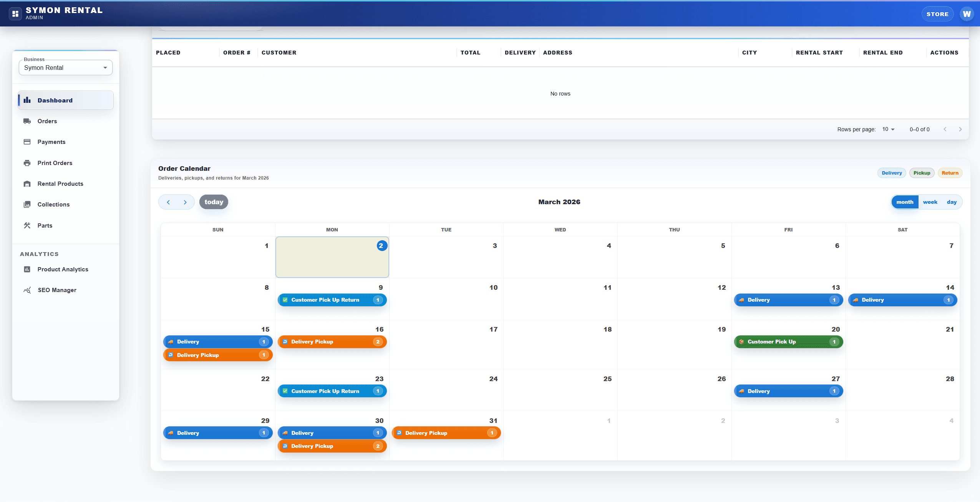Open Product Analytics under Analytics
Viewport: 980px width, 502px height.
[x=63, y=269]
